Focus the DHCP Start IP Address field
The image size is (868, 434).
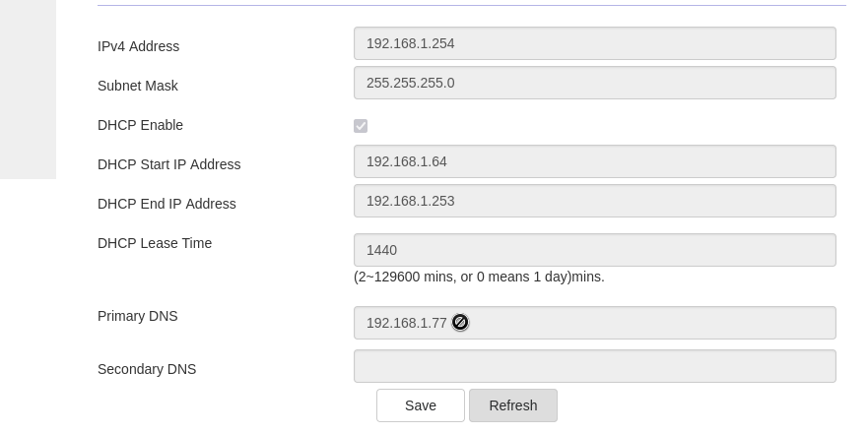click(x=594, y=161)
